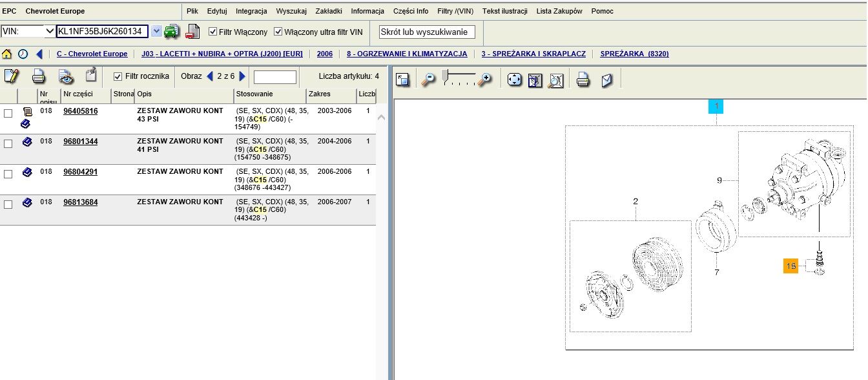Click the zoom in magnifier icon

(x=484, y=79)
